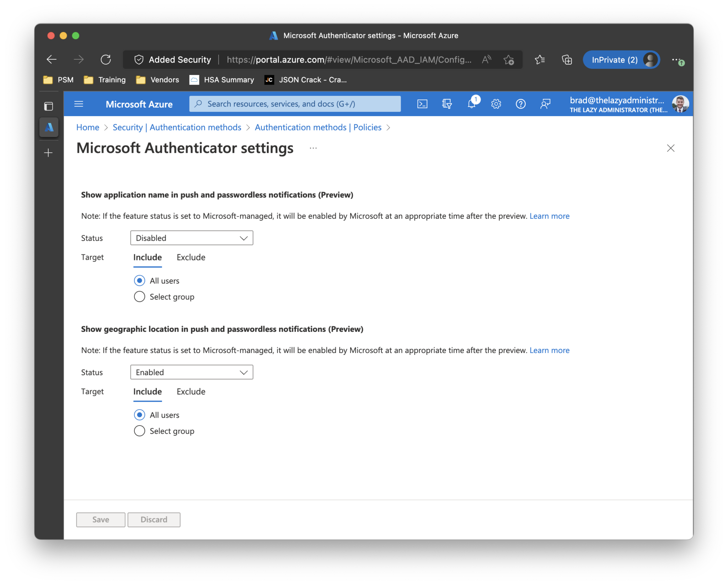Open Learn more link for application name
This screenshot has height=585, width=728.
point(549,216)
